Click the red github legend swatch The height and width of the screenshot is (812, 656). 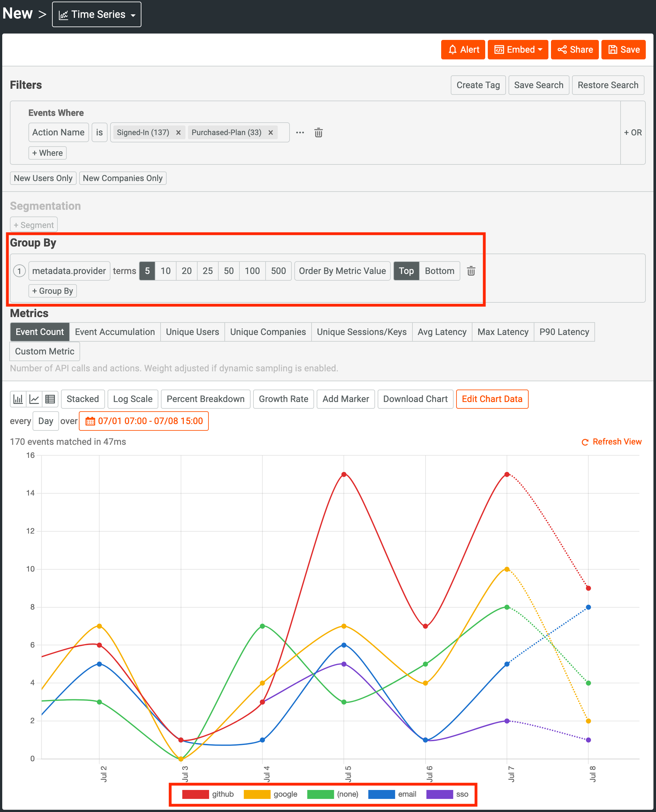(195, 794)
